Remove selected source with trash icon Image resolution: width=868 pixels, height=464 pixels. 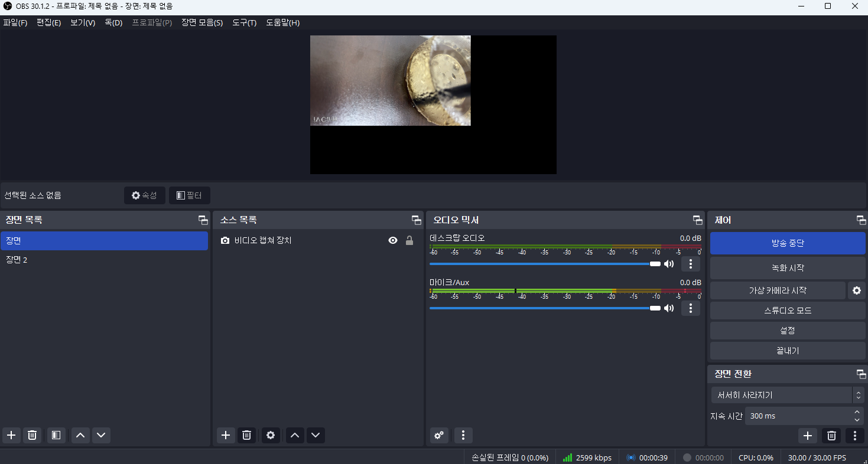click(247, 436)
